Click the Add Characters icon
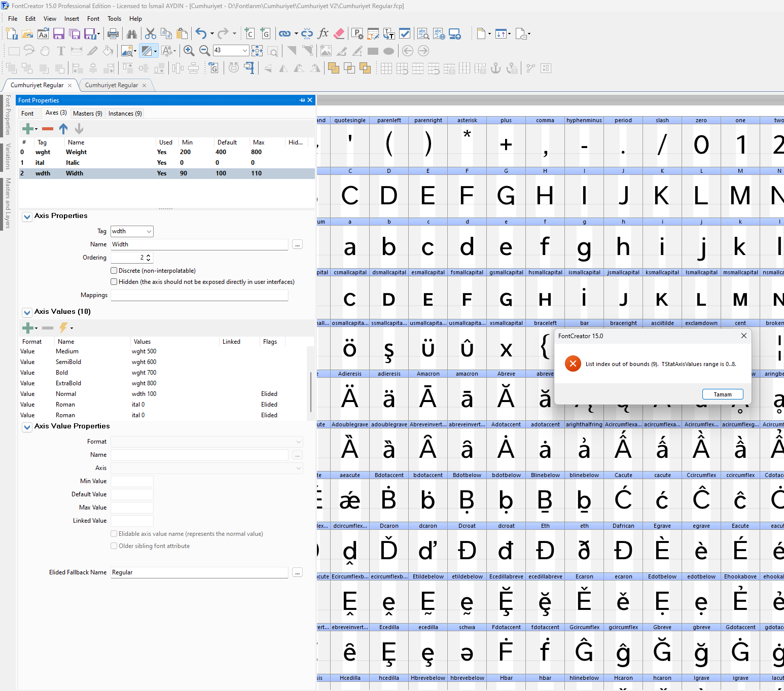 [249, 34]
